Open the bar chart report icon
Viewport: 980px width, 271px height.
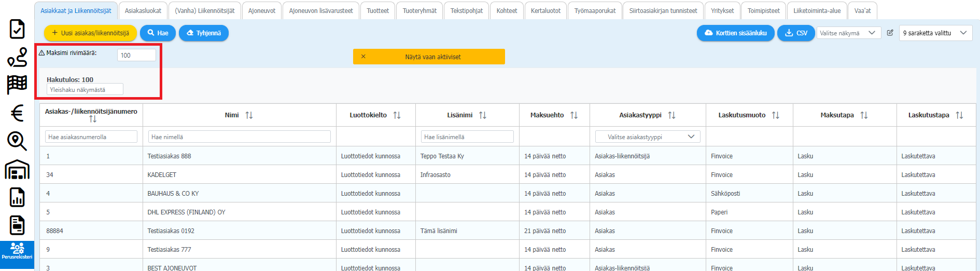[x=17, y=197]
